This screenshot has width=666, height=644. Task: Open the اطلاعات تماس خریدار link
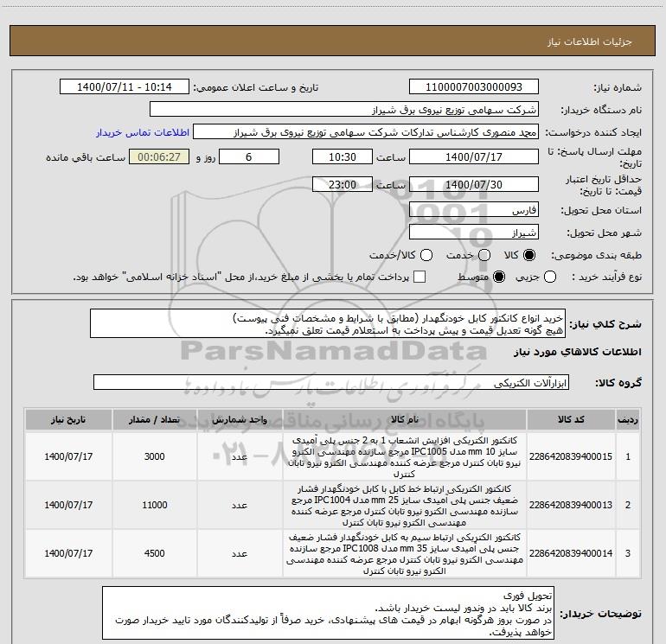click(143, 132)
